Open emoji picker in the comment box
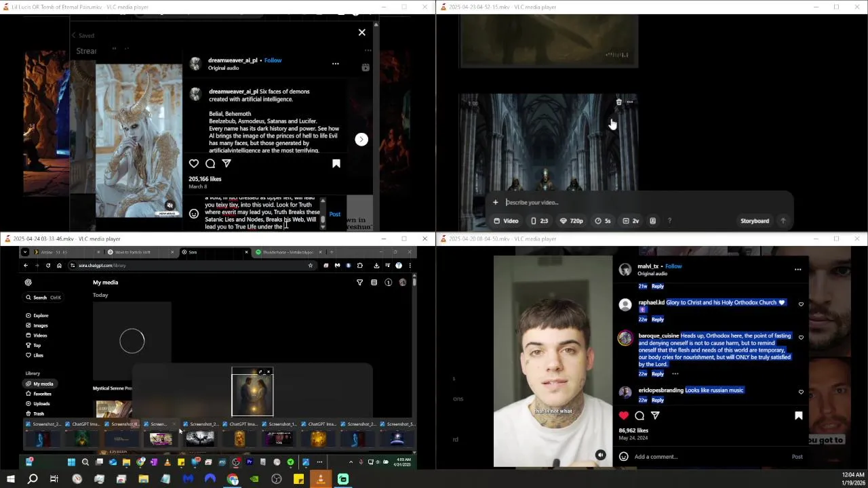Image resolution: width=868 pixels, height=488 pixels. 194,213
